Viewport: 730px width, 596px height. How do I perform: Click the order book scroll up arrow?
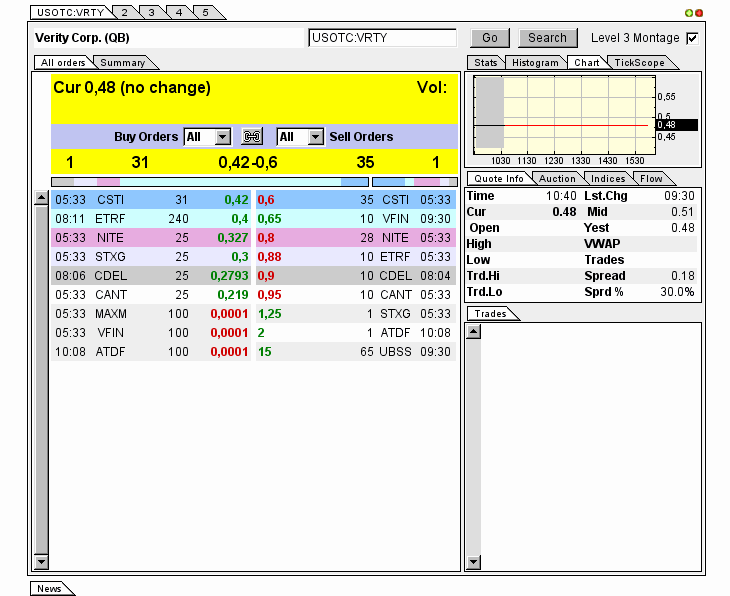click(x=41, y=198)
